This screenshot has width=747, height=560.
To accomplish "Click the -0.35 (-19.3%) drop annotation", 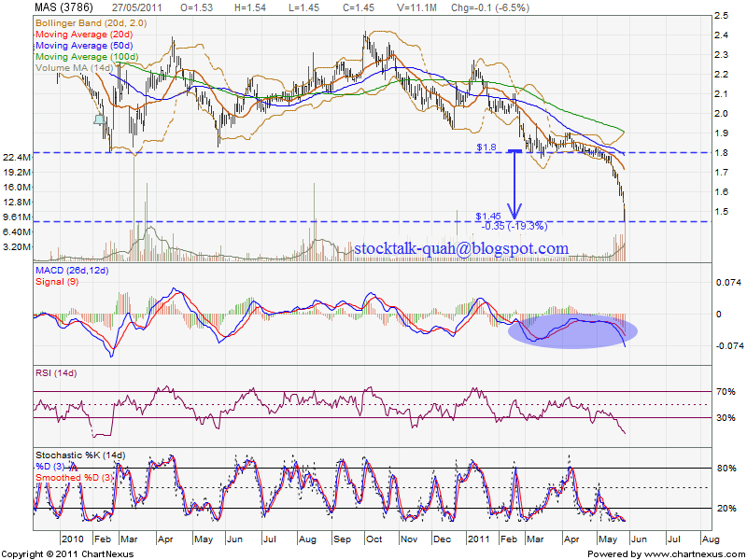I will click(514, 226).
